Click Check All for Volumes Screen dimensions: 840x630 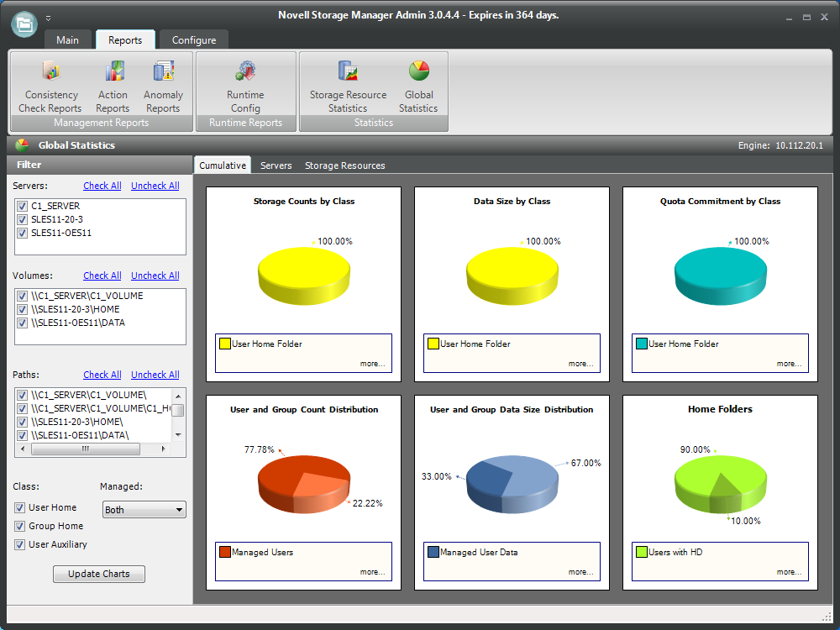102,276
